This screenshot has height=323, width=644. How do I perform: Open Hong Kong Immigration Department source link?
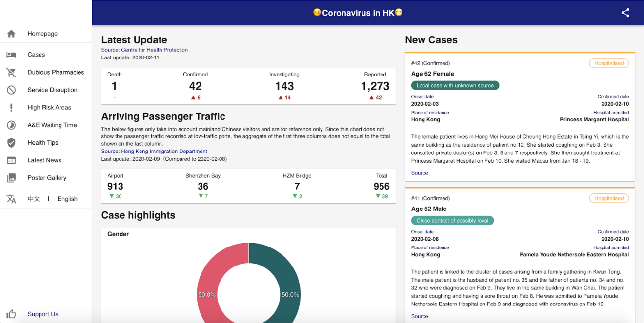point(154,152)
